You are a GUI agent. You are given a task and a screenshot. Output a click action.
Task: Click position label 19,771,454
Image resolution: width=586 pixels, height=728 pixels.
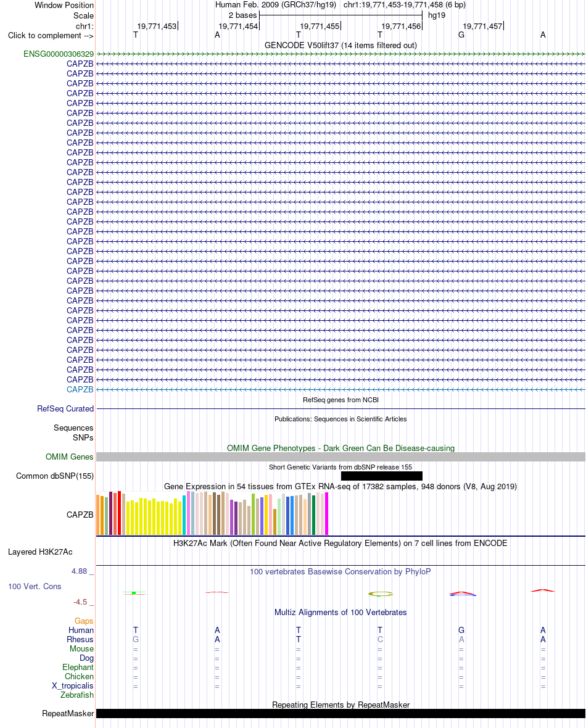point(238,27)
